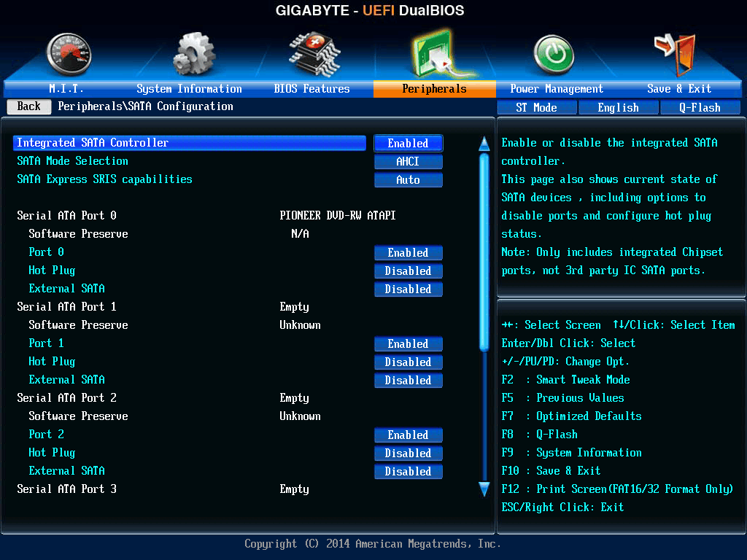The width and height of the screenshot is (747, 560).
Task: Toggle Hot Plug under Serial ATA Port 0
Action: (409, 271)
